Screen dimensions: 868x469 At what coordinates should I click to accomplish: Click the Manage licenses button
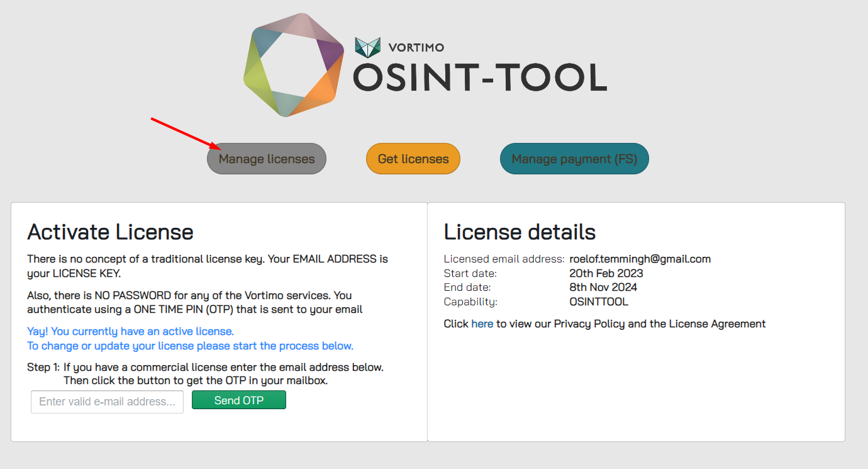tap(267, 159)
